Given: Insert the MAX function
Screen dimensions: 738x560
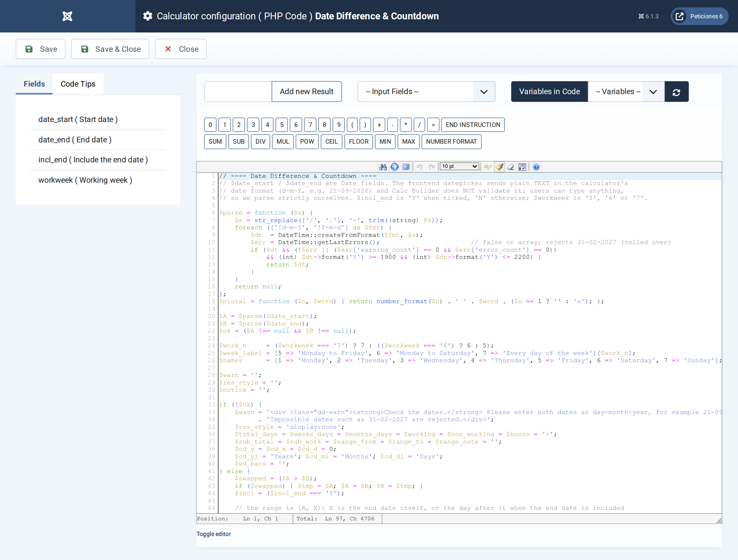Looking at the screenshot, I should [408, 141].
